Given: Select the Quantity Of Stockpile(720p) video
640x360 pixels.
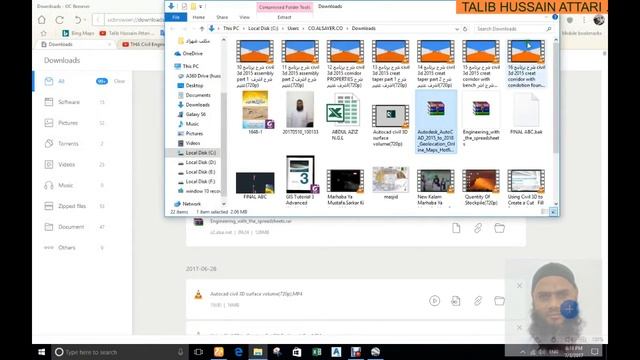Looking at the screenshot, I should (x=481, y=187).
